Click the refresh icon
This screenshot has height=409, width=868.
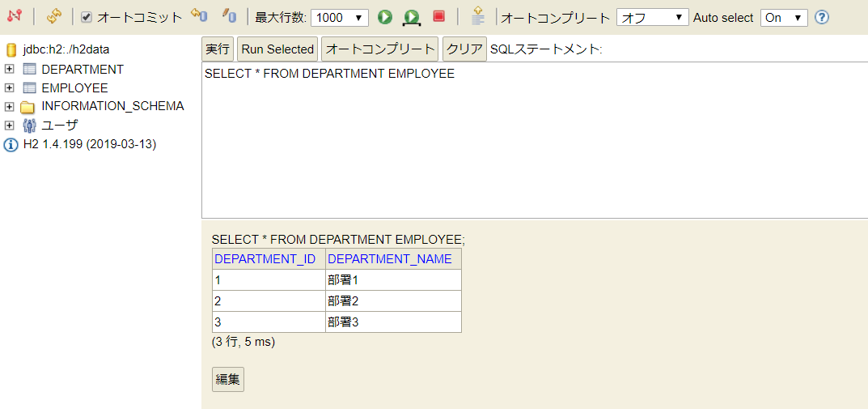[x=54, y=17]
